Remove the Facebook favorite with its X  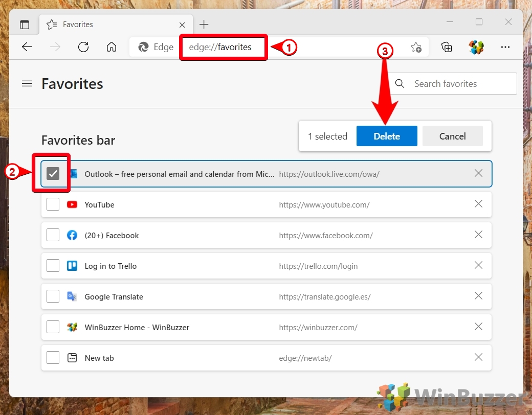coord(478,234)
